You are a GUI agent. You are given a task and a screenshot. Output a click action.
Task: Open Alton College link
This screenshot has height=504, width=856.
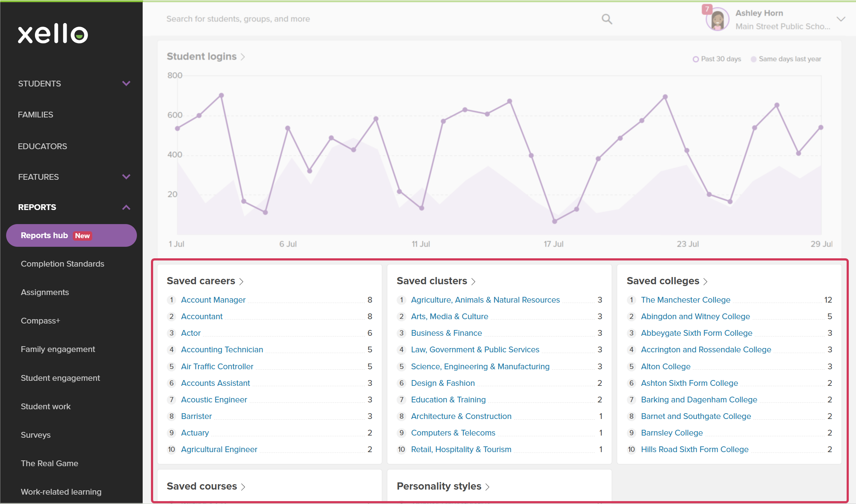[666, 366]
